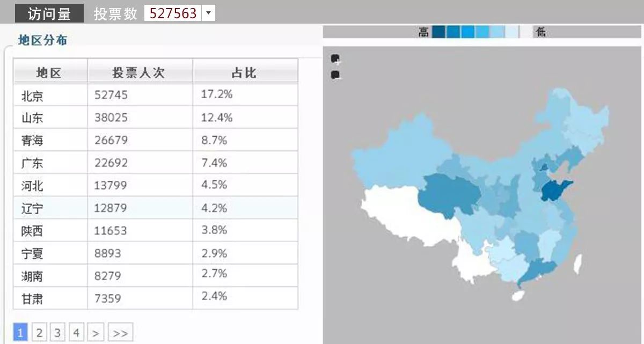This screenshot has width=644, height=344.
Task: Click the vote count 11653
Action: tap(111, 231)
